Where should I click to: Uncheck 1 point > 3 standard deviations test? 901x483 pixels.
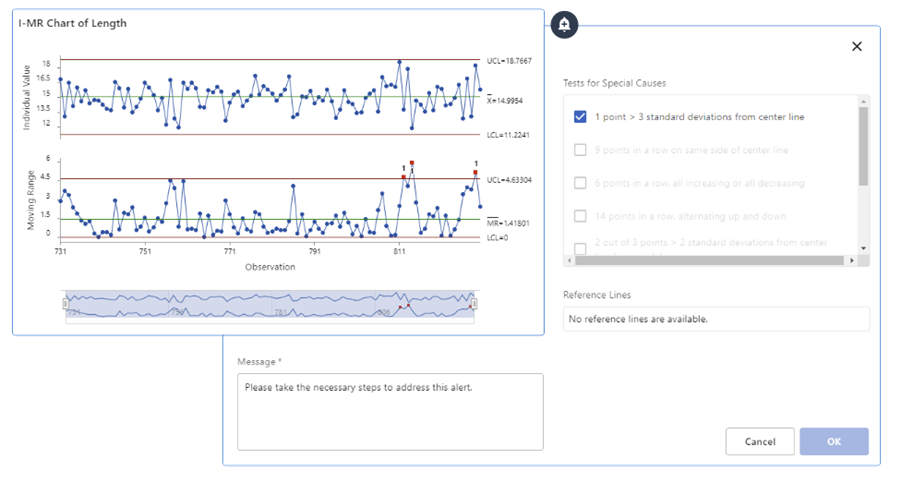point(580,117)
